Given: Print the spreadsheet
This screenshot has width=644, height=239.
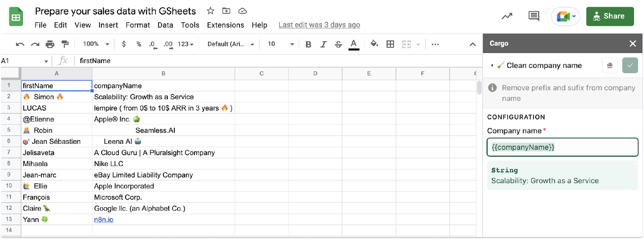Looking at the screenshot, I should 50,44.
